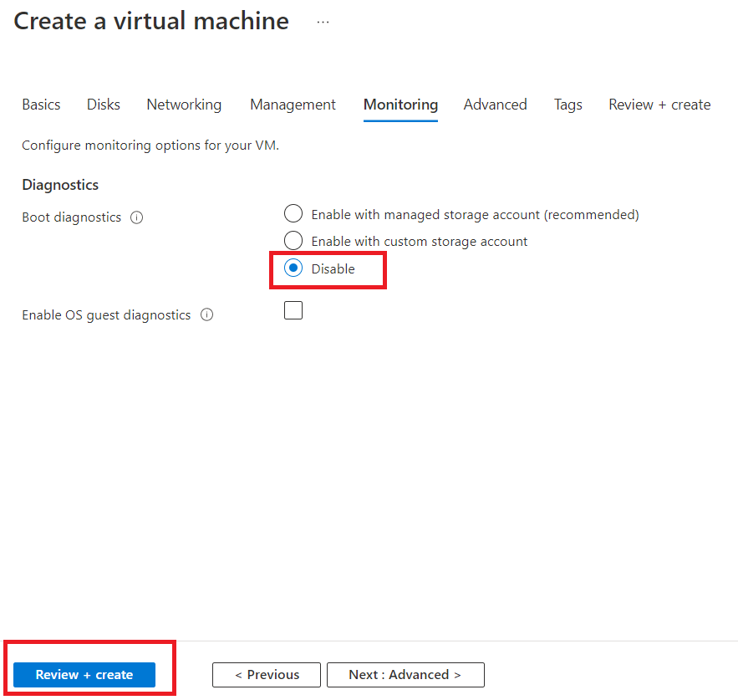Viewport: 738px width, 700px height.
Task: Open the Disks tab
Action: tap(104, 105)
